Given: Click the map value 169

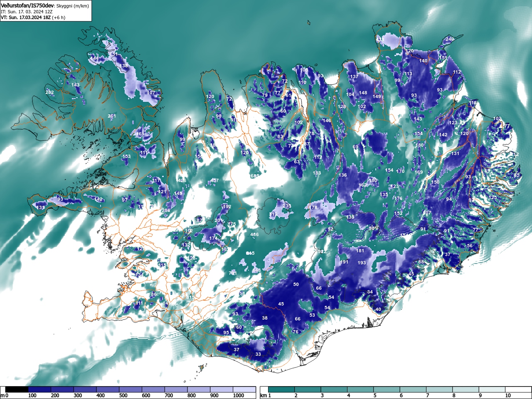Looking at the screenshot, I should pyautogui.click(x=419, y=172).
